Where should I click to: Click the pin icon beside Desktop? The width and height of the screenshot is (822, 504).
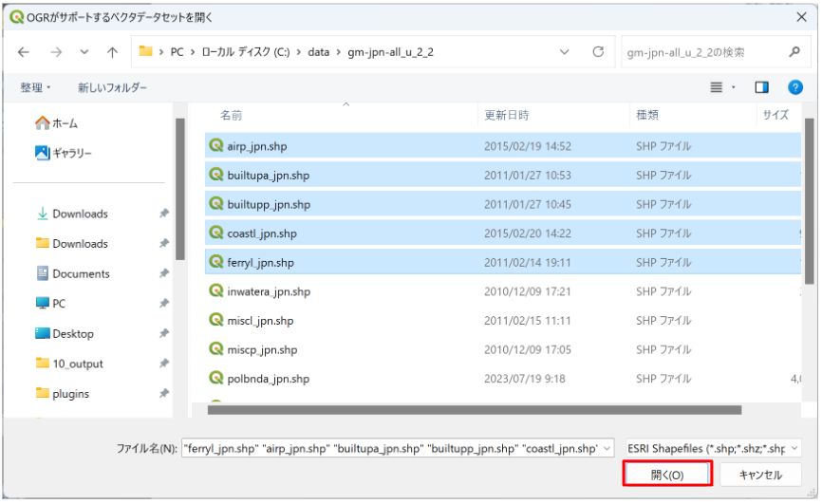[164, 333]
